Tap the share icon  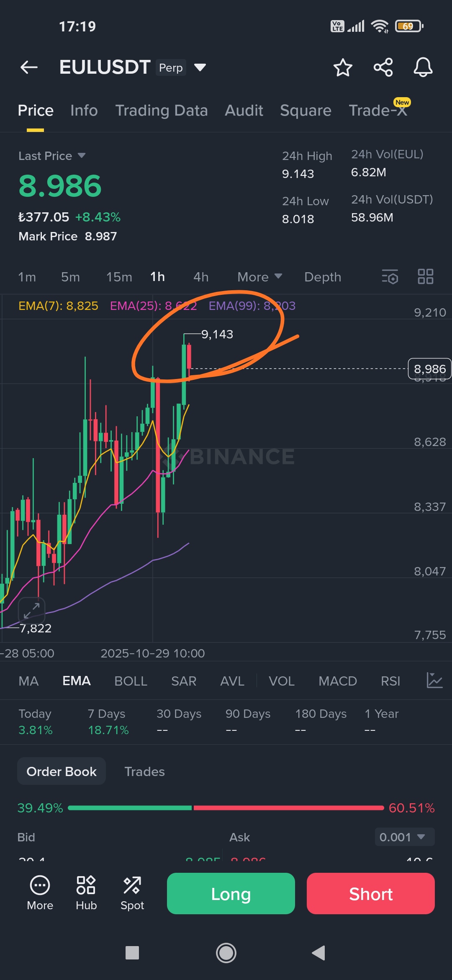[383, 67]
